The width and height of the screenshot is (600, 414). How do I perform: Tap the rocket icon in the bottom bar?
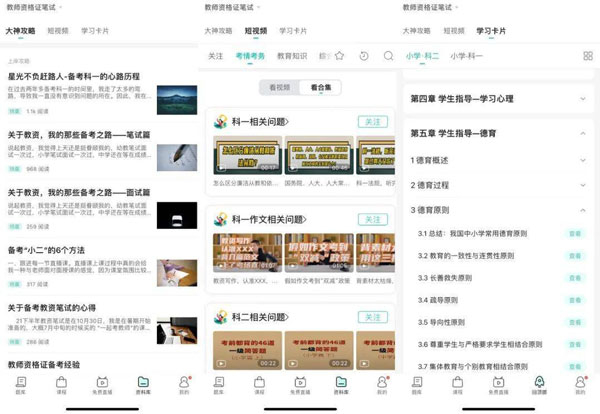(539, 384)
